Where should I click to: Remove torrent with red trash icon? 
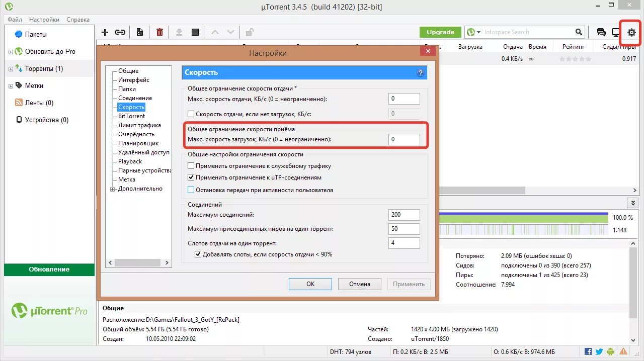159,32
